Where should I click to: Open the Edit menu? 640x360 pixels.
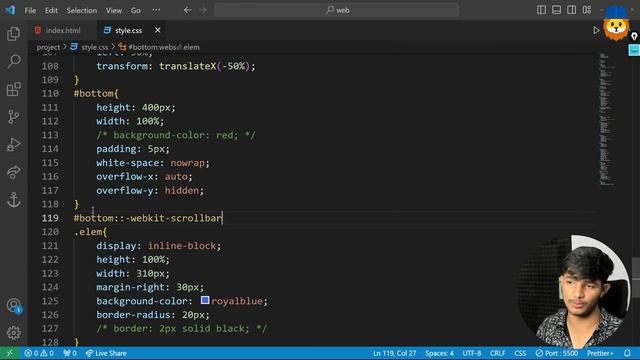pyautogui.click(x=51, y=10)
